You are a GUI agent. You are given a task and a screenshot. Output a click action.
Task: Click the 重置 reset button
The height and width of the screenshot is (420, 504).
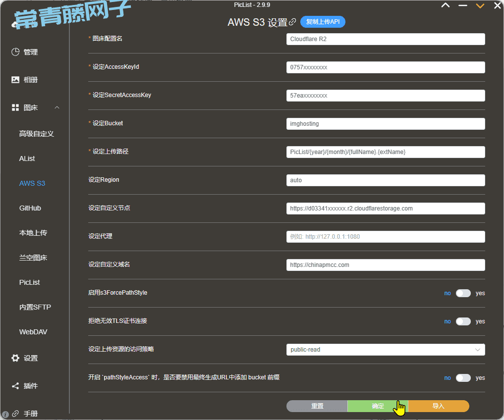tap(317, 406)
